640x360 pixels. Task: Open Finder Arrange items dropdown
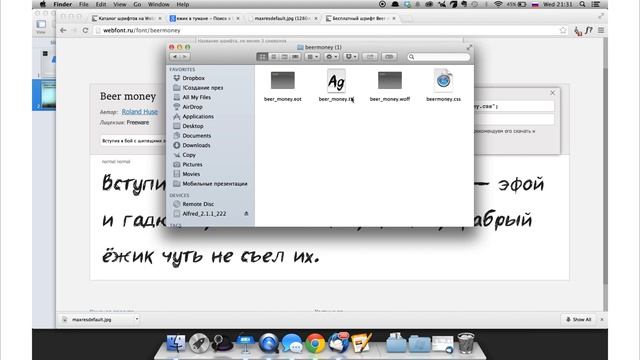312,57
